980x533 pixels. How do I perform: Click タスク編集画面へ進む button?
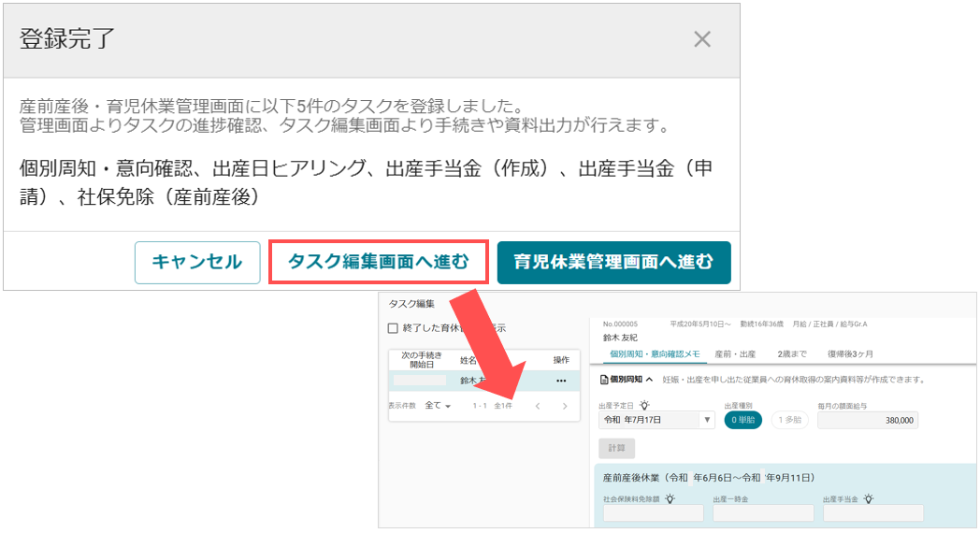(378, 262)
